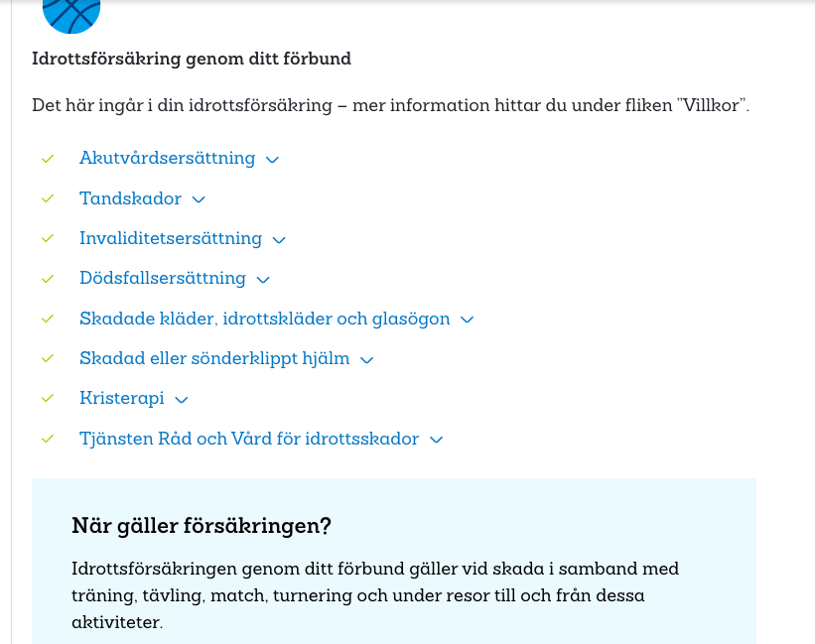Open Skadad eller sönderklippt hjälm details

tap(214, 358)
